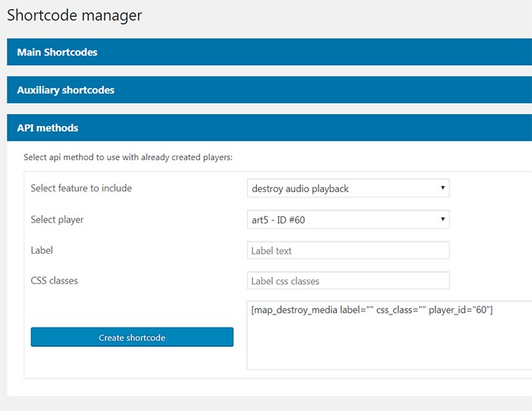Focus the Label css classes input
Screen dimensions: 532x411
348,281
